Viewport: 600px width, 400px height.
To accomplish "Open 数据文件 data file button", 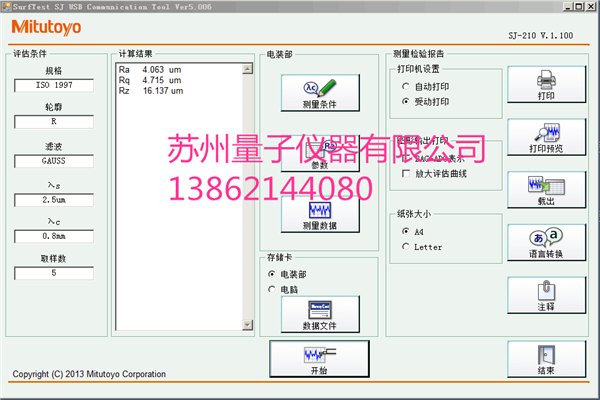I will [320, 314].
